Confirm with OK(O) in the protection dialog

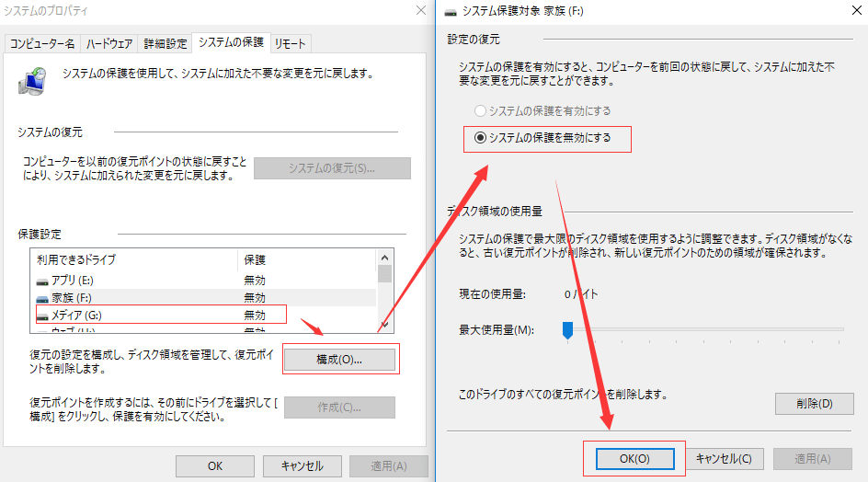635,459
